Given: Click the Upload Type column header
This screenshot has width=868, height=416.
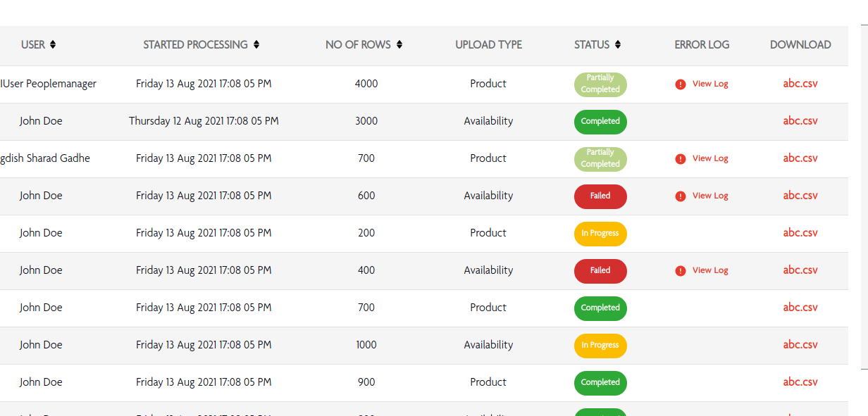Looking at the screenshot, I should 488,45.
